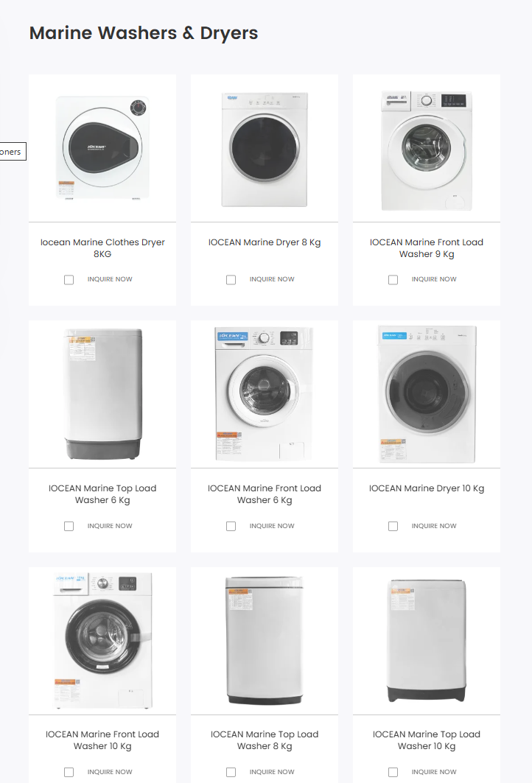The image size is (532, 783).
Task: Open the Top Load Washer 6 Kg picture
Action: point(102,395)
